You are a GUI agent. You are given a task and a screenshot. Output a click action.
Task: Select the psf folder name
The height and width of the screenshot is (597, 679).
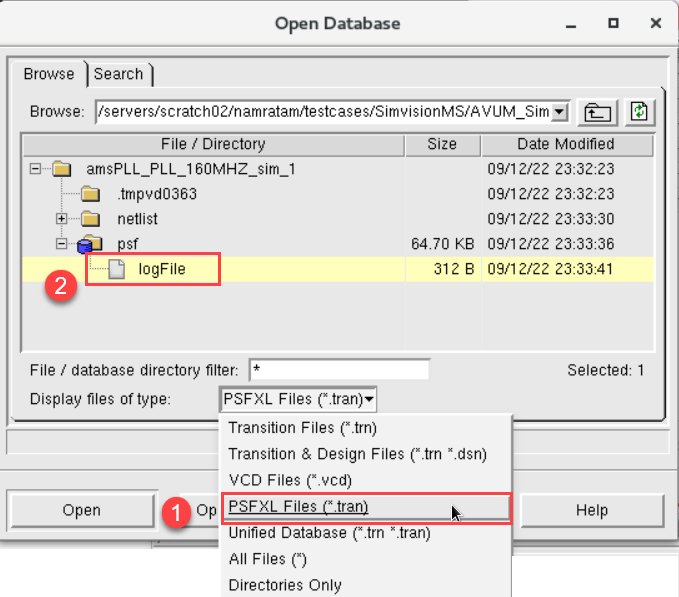(127, 245)
